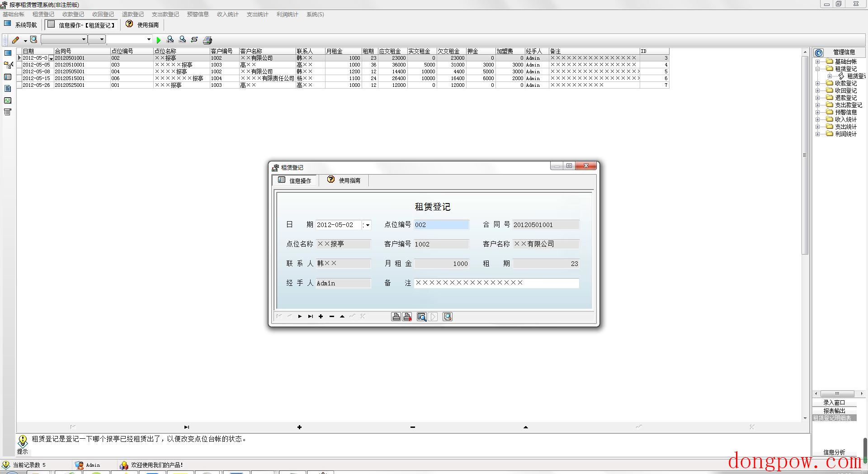Click the 点位编号 field in dialog
This screenshot has height=474, width=868.
click(x=441, y=225)
